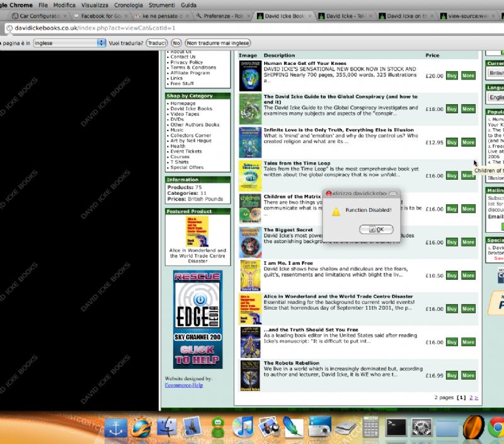The image size is (504, 444).
Task: Launch iTunes from the Dock
Action: pos(243,427)
